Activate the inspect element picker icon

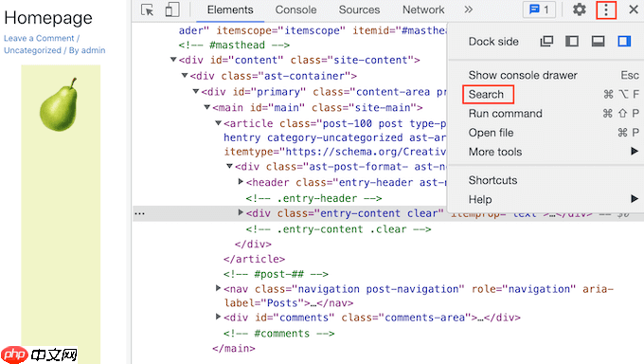point(147,9)
